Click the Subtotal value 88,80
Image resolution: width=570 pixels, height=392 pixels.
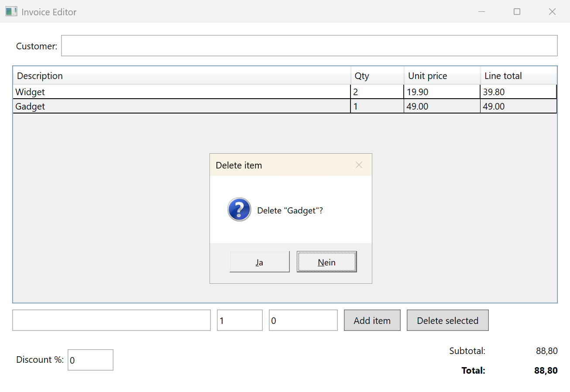[x=546, y=351]
